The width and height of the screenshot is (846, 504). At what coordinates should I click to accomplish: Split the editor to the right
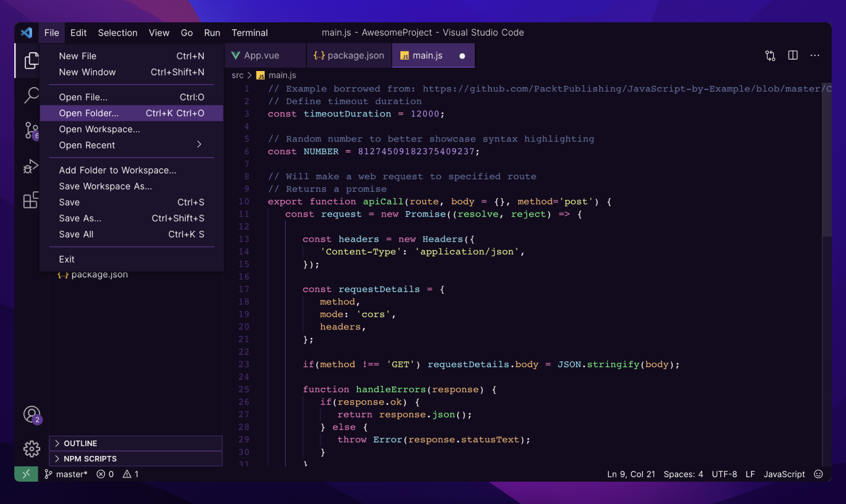click(x=793, y=56)
